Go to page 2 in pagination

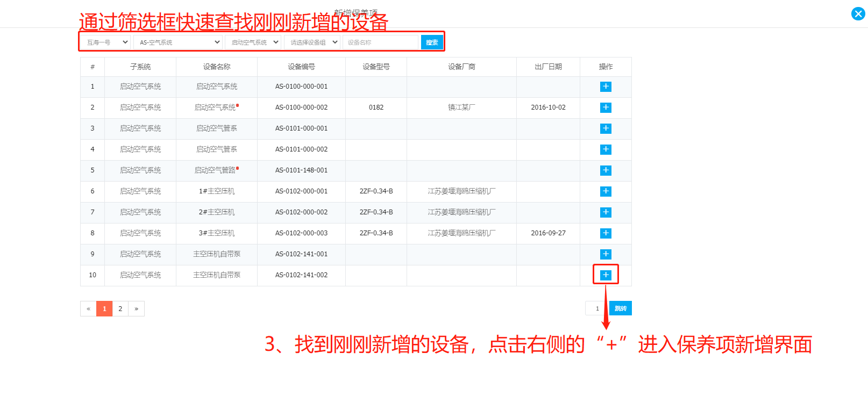(x=120, y=308)
